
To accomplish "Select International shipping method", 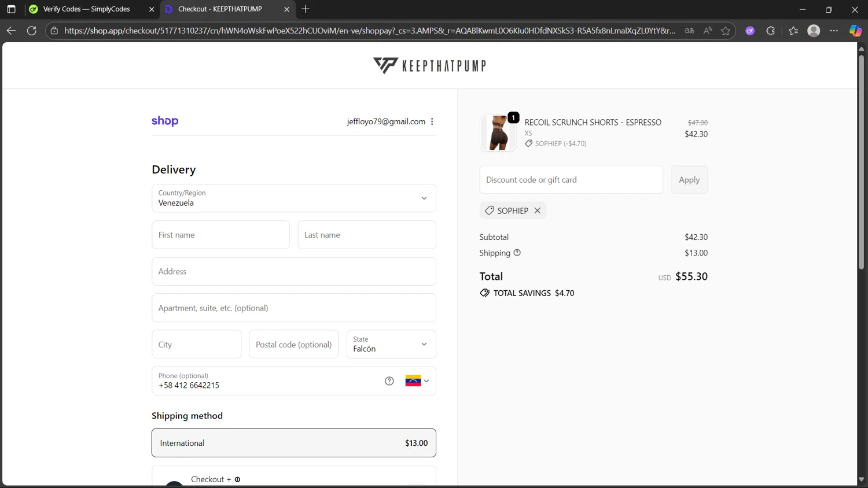I will click(x=293, y=443).
